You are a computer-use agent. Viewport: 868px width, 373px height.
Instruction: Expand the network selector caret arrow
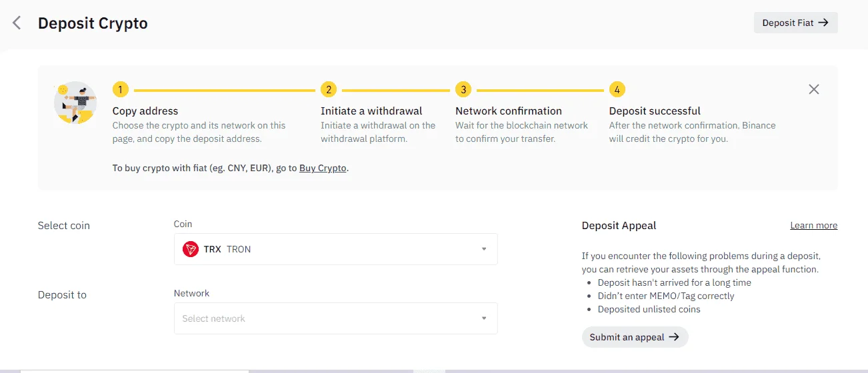[484, 318]
